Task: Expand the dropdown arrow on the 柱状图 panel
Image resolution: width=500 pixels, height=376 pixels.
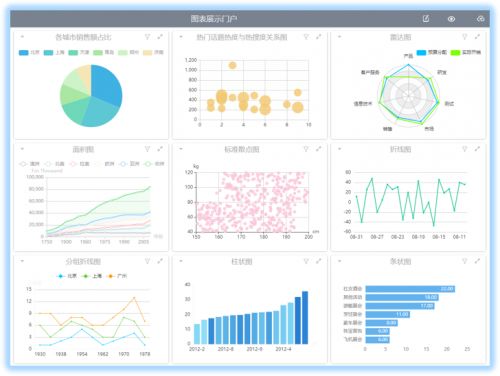Action: coord(181,261)
